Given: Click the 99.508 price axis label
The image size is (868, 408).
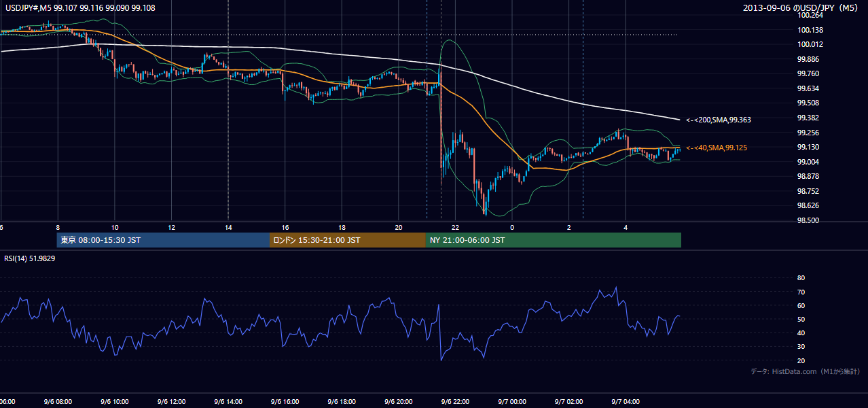Looking at the screenshot, I should (808, 103).
